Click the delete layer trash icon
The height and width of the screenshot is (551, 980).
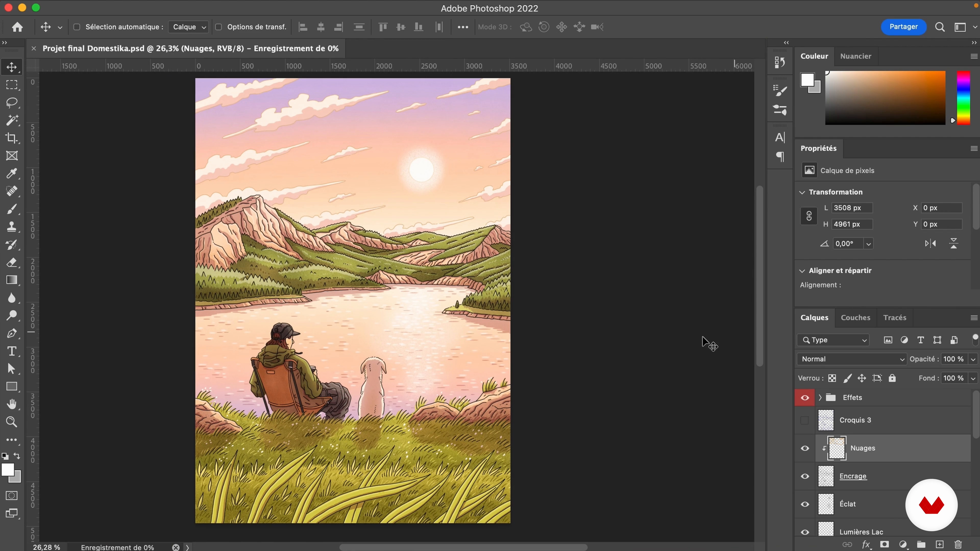958,545
